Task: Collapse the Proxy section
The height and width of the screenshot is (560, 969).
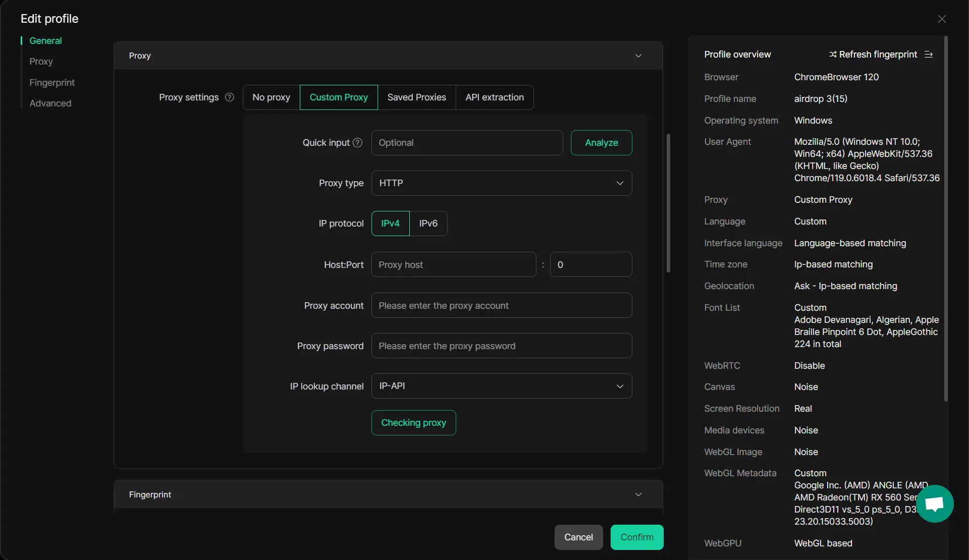Action: pyautogui.click(x=638, y=56)
